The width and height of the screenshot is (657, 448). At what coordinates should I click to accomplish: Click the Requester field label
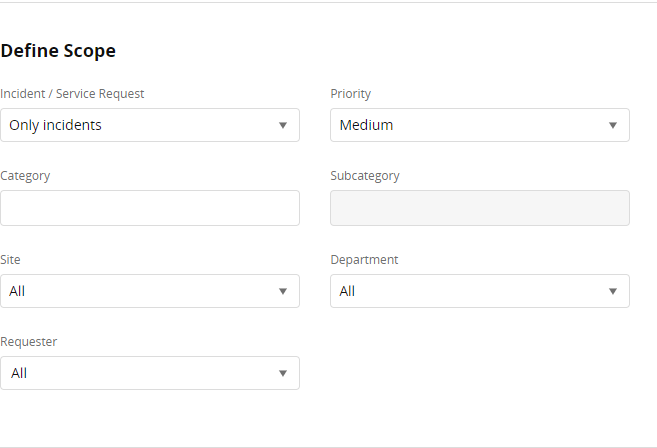tap(29, 342)
